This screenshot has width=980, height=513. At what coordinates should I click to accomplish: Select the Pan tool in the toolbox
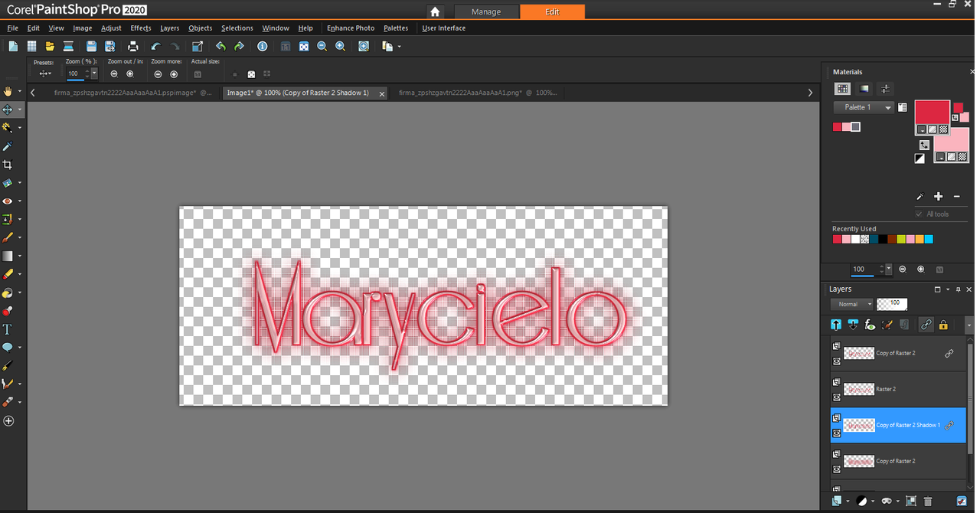coord(8,91)
